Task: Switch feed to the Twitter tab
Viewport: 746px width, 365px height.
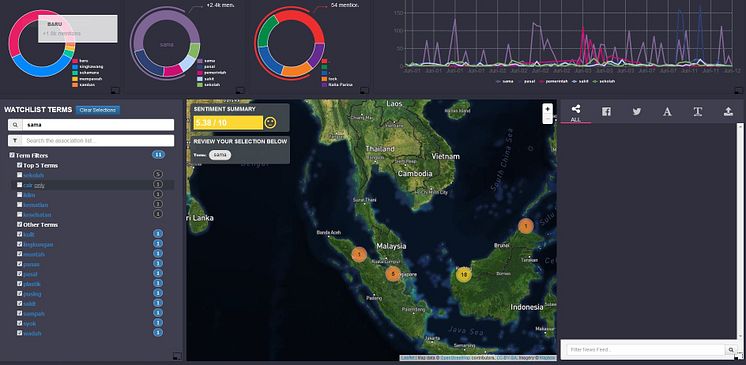Action: coord(637,112)
